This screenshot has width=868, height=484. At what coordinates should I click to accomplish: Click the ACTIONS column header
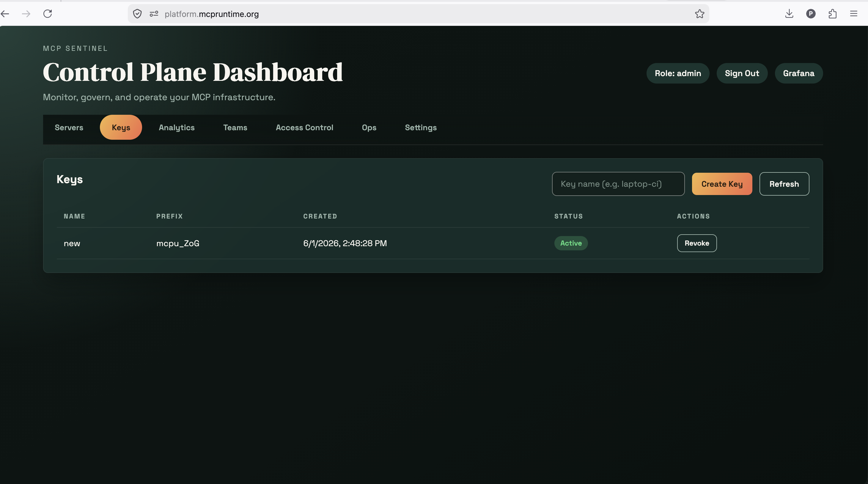(x=693, y=216)
